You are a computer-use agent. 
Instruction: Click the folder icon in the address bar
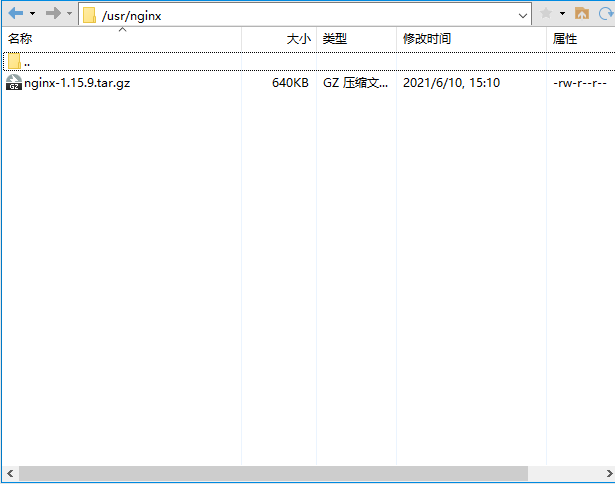[x=89, y=16]
